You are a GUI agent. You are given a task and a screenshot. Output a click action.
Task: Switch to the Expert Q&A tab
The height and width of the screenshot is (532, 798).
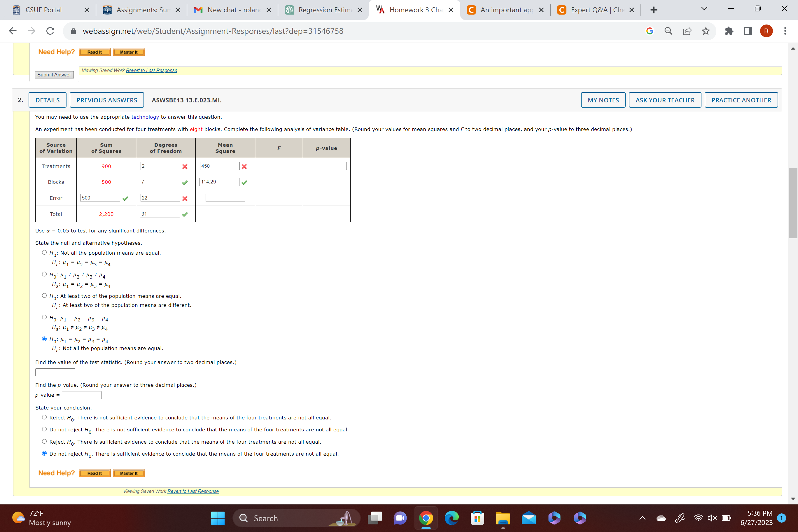[x=596, y=10]
